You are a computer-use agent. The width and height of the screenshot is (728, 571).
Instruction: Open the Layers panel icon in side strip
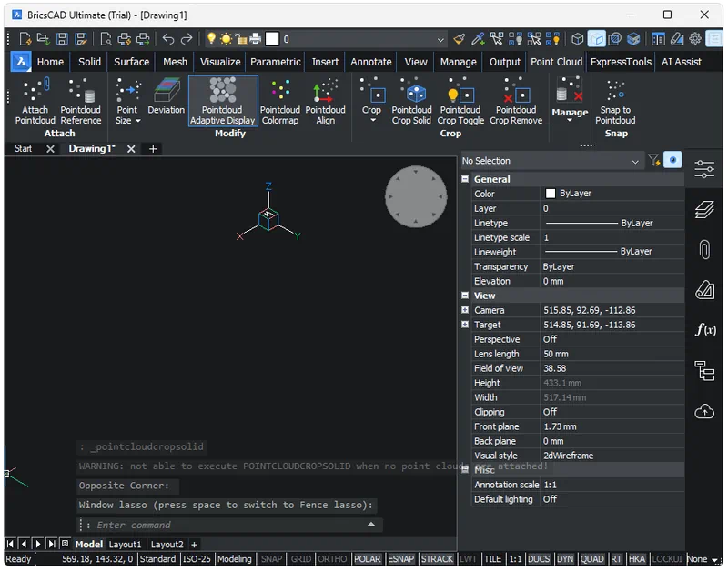pyautogui.click(x=704, y=210)
